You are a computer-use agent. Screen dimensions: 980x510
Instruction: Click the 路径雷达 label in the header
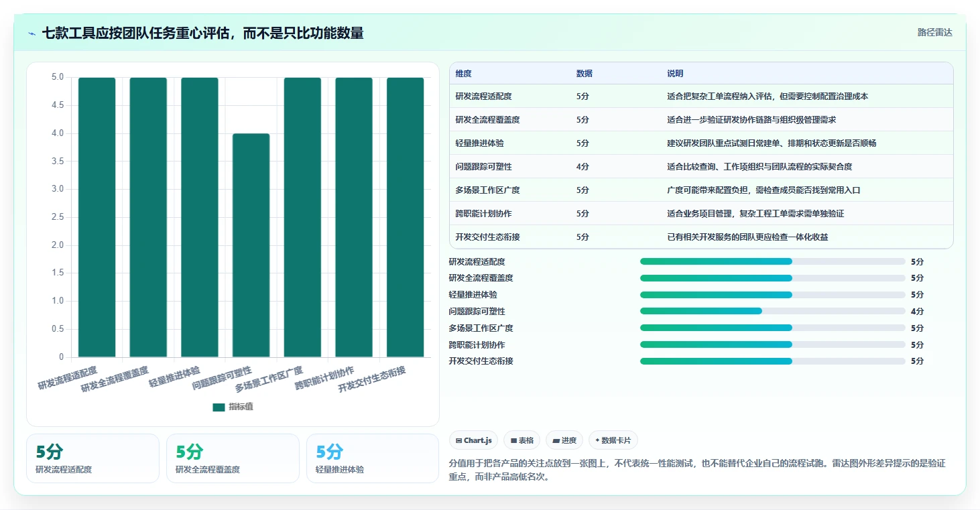[x=934, y=32]
